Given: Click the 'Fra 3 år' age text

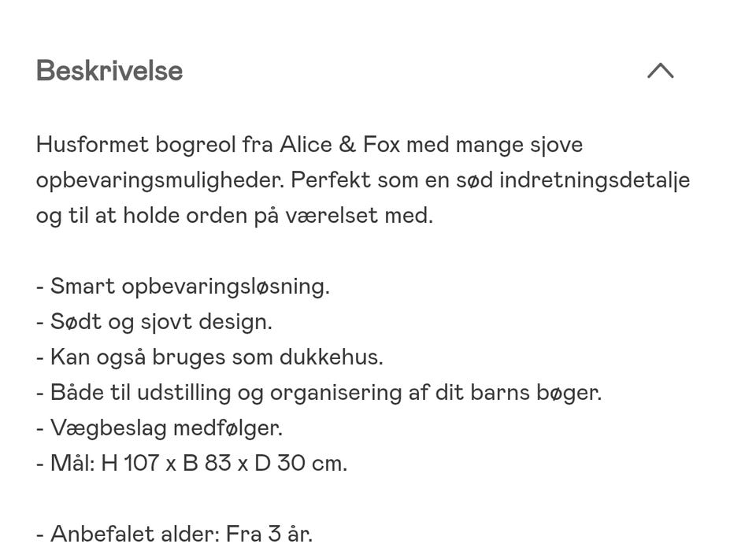Looking at the screenshot, I should click(x=269, y=535).
